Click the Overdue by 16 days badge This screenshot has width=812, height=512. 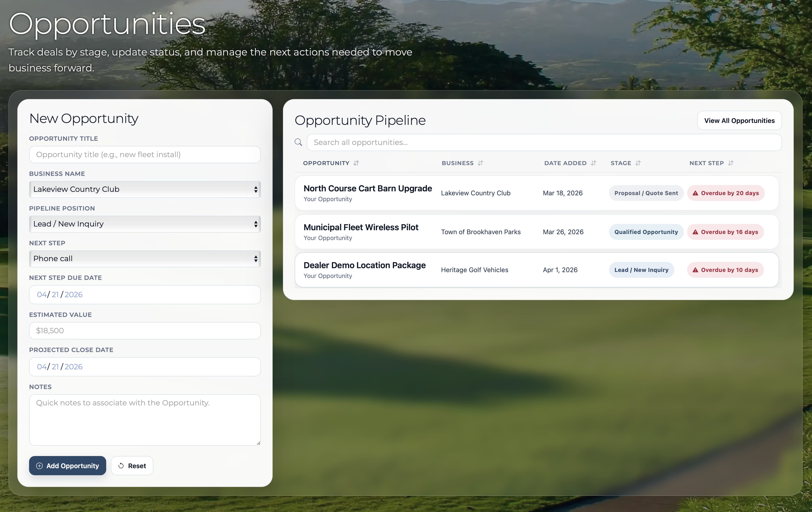click(x=725, y=232)
